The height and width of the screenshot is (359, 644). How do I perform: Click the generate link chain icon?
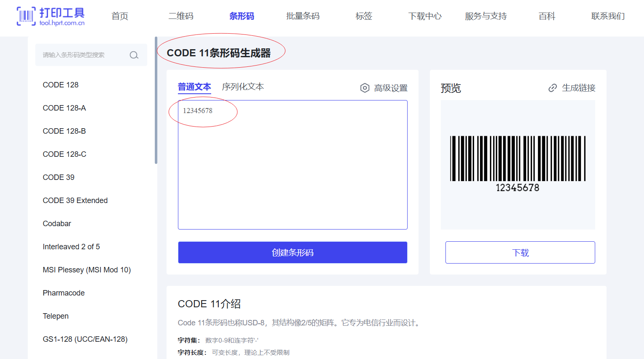553,88
